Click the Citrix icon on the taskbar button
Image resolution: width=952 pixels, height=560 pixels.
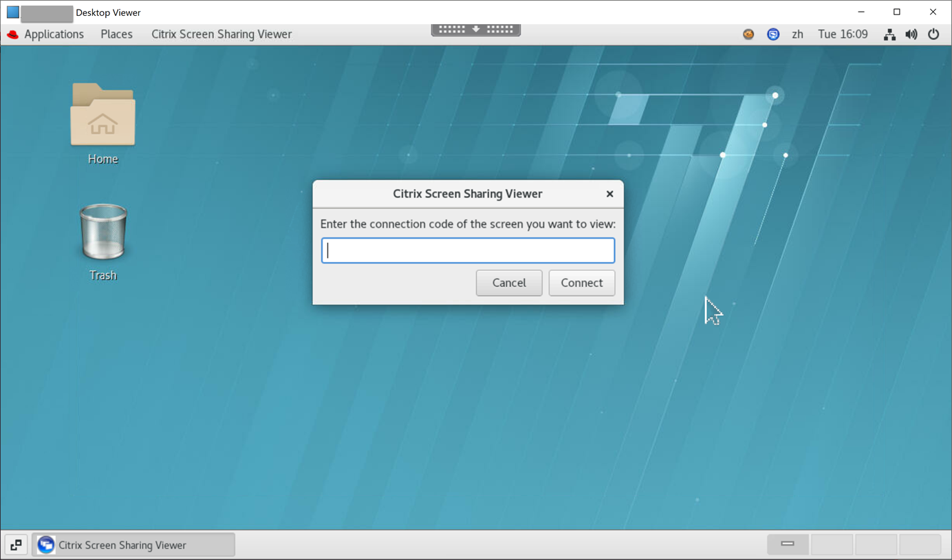tap(46, 545)
